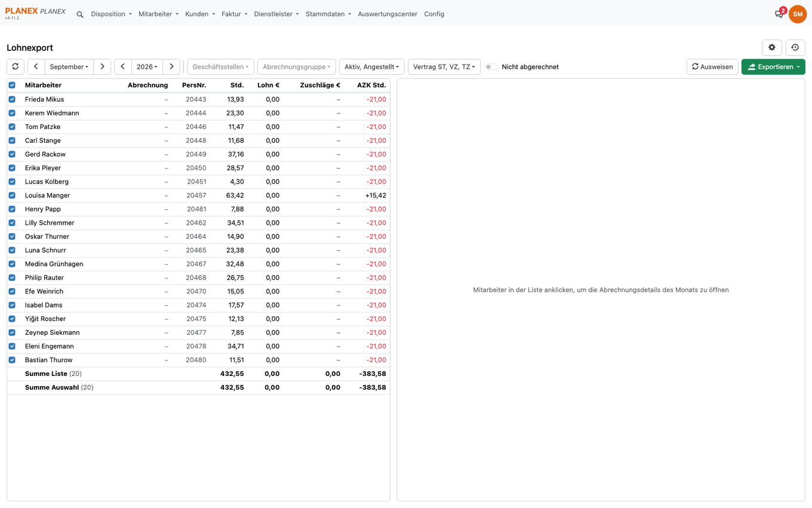Screen dimensions: 812x508
Task: Open the chat notifications icon
Action: 779,14
